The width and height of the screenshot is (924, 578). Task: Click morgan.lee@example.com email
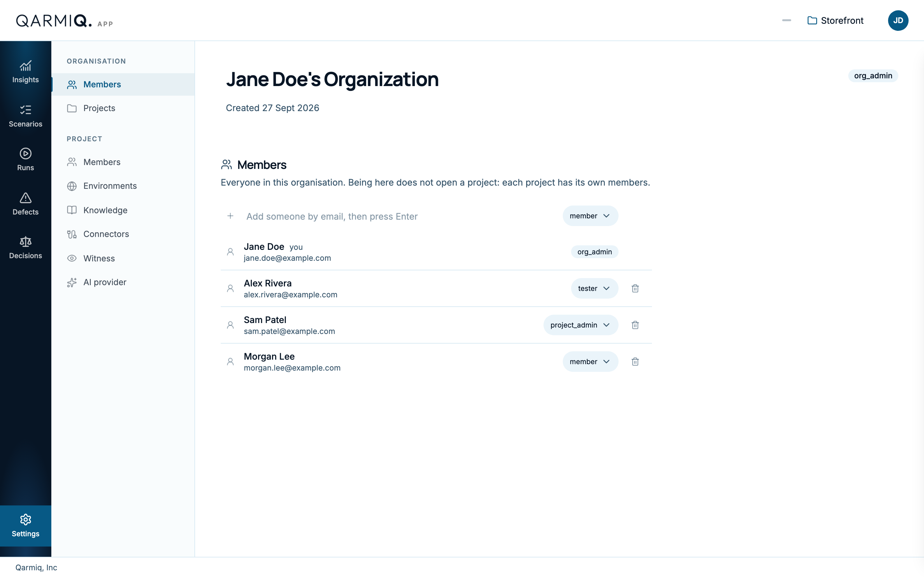coord(292,368)
